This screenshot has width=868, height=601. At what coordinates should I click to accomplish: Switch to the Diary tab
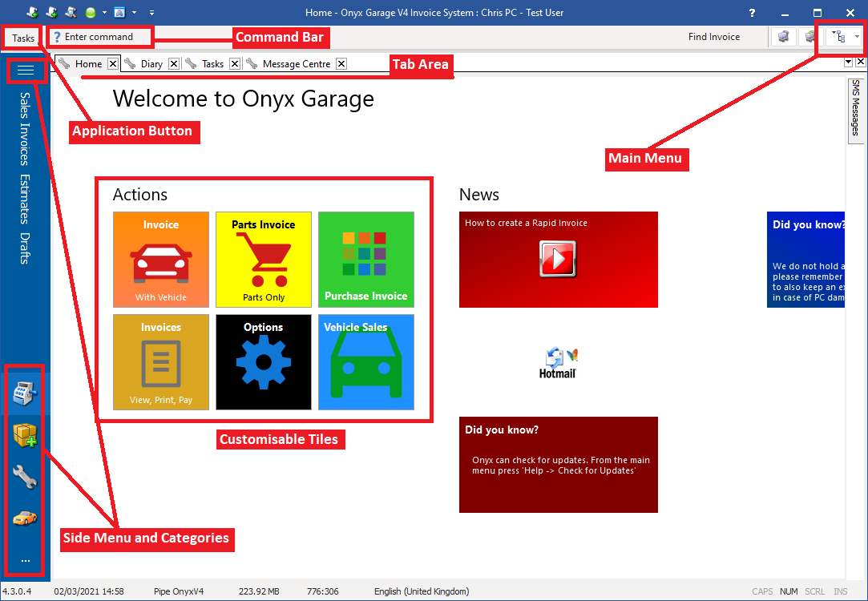(151, 63)
